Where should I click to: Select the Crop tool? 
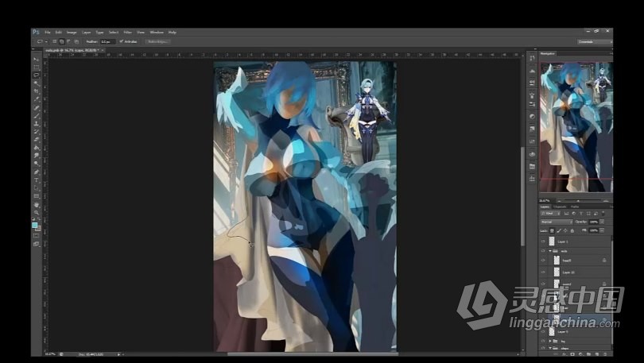coord(36,91)
